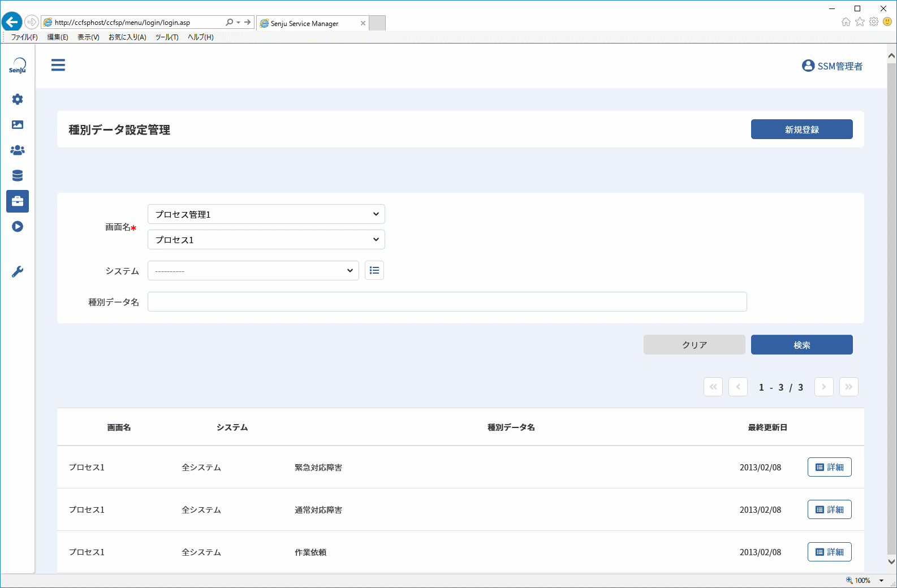Click the Senju logo

pos(18,66)
